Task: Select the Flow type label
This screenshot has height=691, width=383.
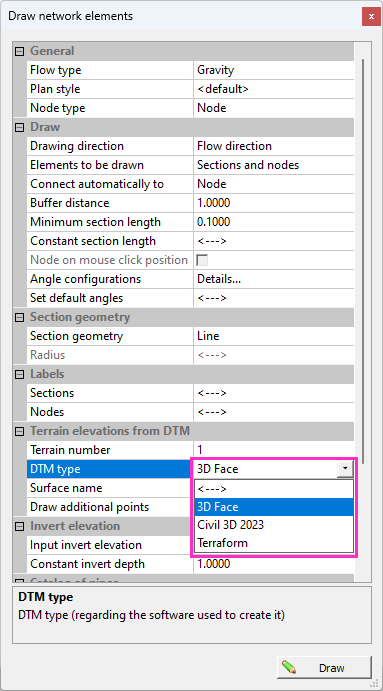Action: pos(56,70)
